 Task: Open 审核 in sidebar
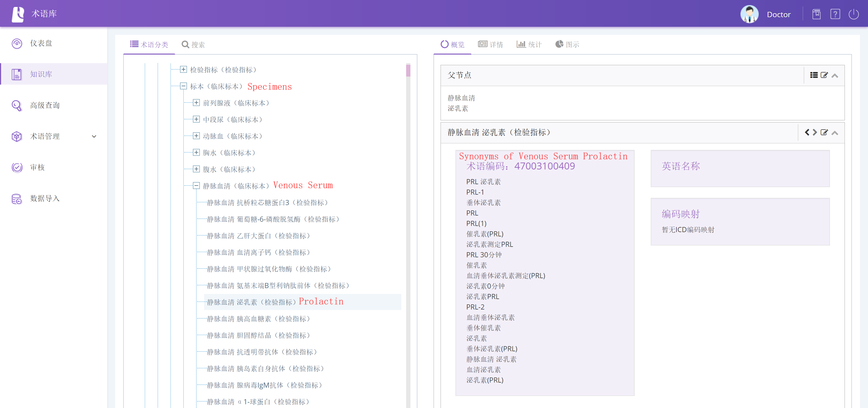[54, 167]
